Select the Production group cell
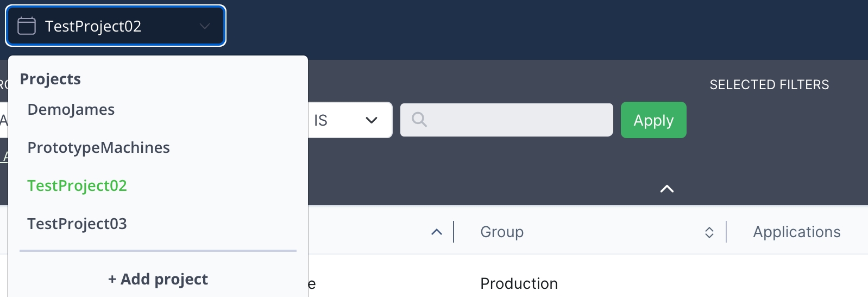The width and height of the screenshot is (868, 297). click(x=519, y=283)
